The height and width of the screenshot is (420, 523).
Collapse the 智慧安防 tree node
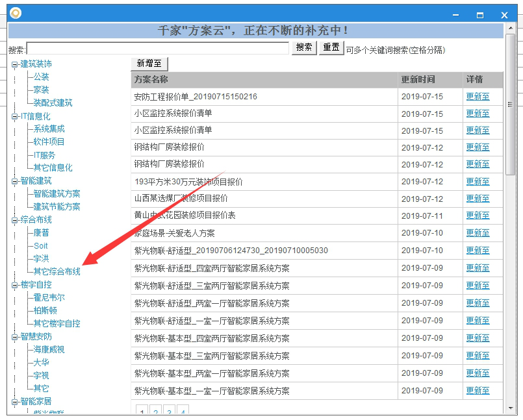click(x=14, y=337)
